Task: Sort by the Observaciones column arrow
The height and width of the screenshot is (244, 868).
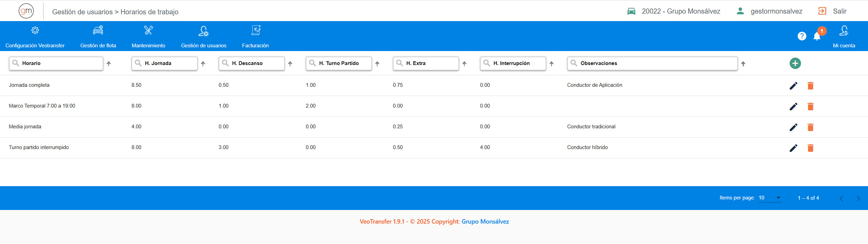Action: tap(743, 64)
